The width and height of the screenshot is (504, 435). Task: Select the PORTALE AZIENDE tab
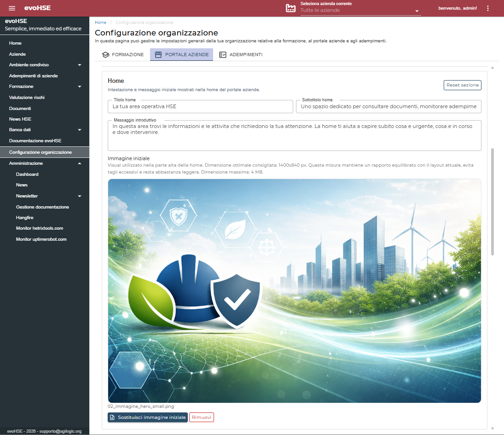tap(182, 55)
